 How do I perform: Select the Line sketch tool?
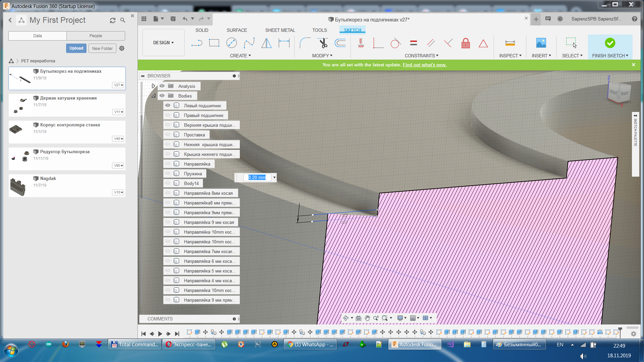[197, 43]
